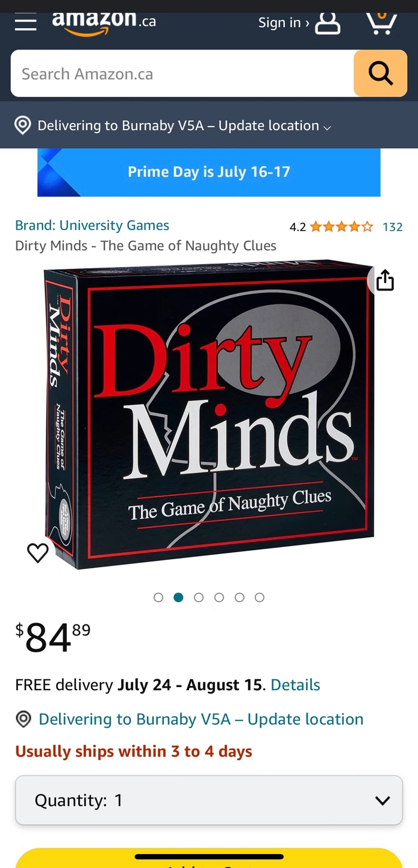
Task: Select the last image carousel dot
Action: click(260, 597)
